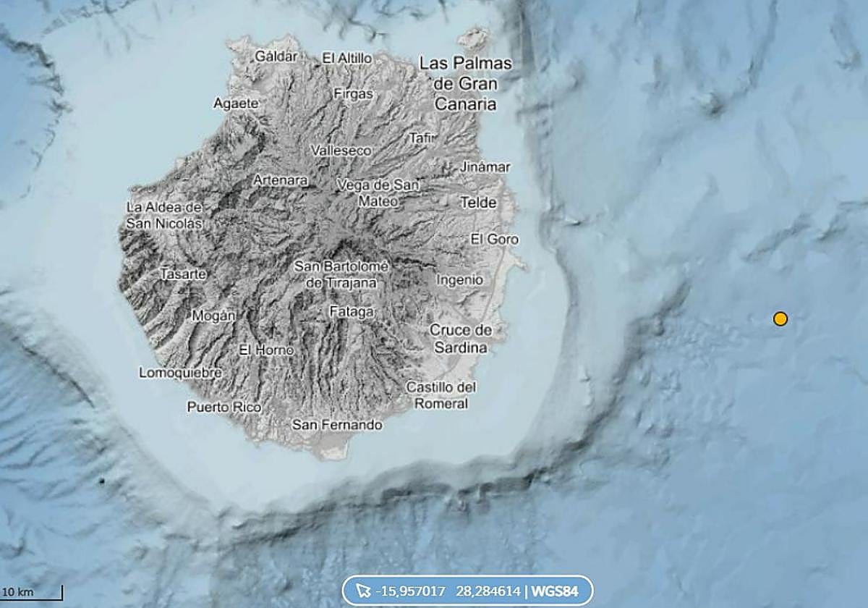The image size is (868, 608).
Task: Click the Vega de San Mateo label
Action: [378, 193]
